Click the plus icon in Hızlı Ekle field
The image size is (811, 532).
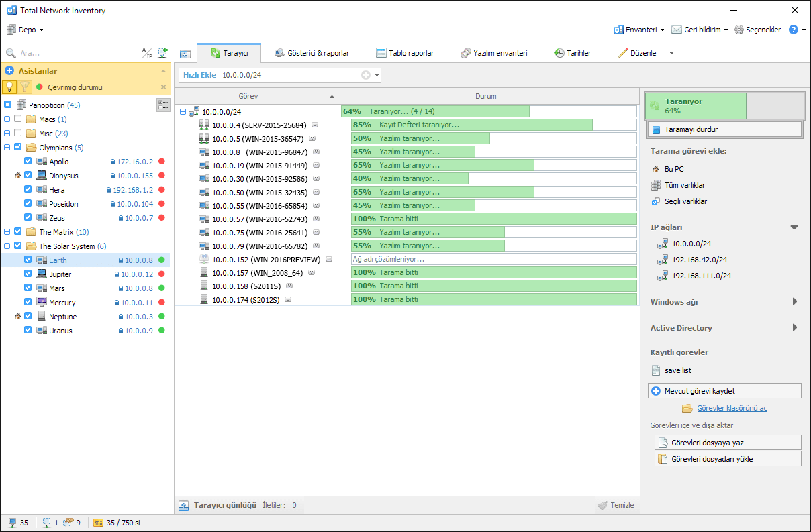click(366, 75)
